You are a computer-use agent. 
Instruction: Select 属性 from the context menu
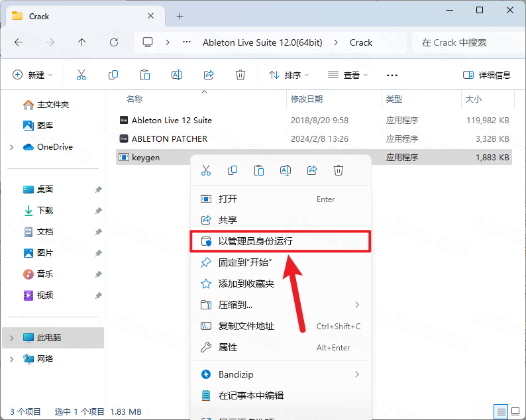(228, 347)
